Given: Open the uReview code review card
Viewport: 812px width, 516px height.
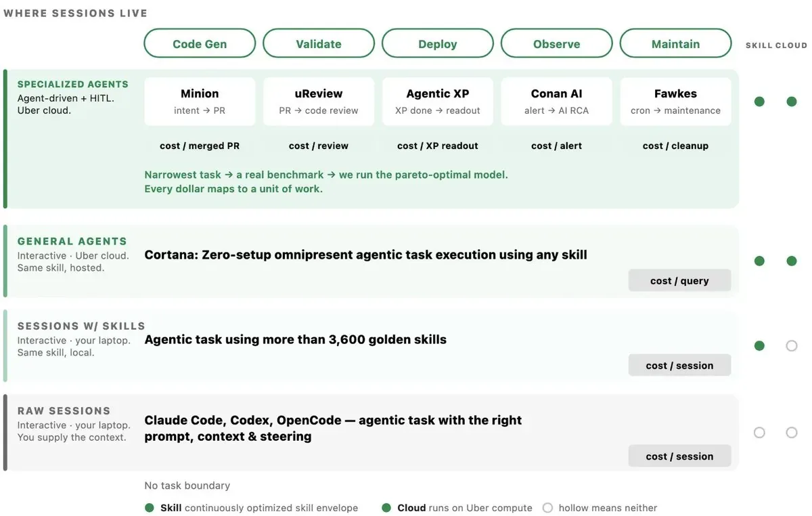Looking at the screenshot, I should click(x=319, y=102).
